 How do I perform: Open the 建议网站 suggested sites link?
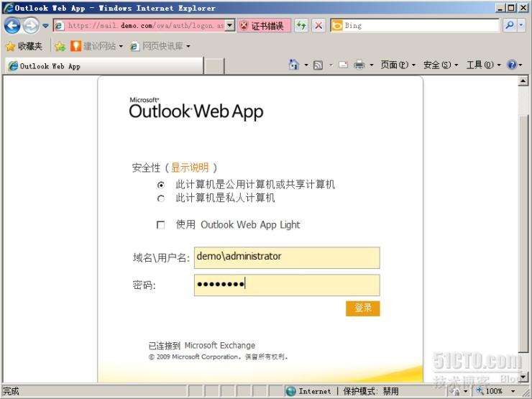97,46
